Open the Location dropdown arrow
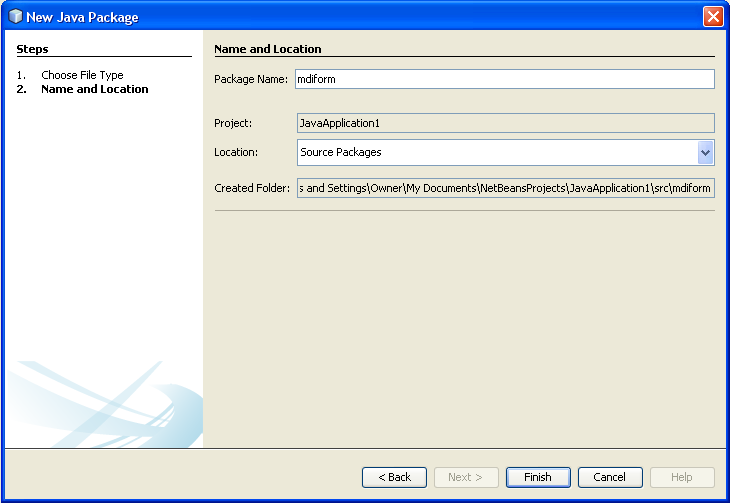 point(705,152)
